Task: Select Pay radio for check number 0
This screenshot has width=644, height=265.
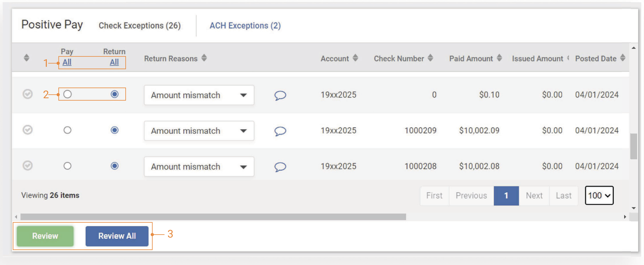Action: pyautogui.click(x=67, y=94)
